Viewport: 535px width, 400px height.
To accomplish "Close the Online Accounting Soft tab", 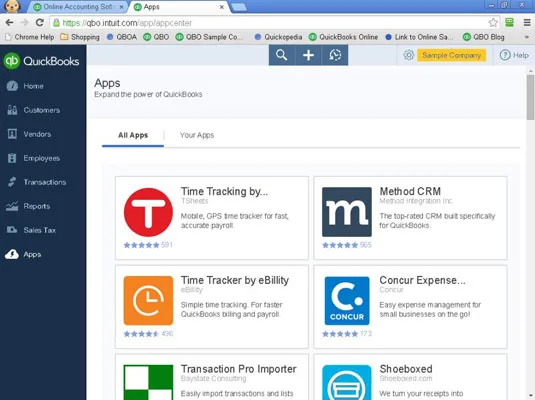I will pos(121,7).
